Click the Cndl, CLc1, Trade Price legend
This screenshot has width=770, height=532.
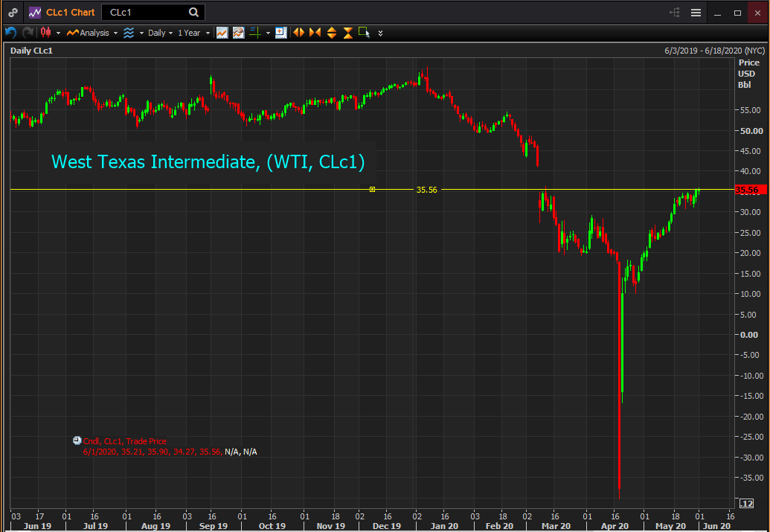pos(125,441)
